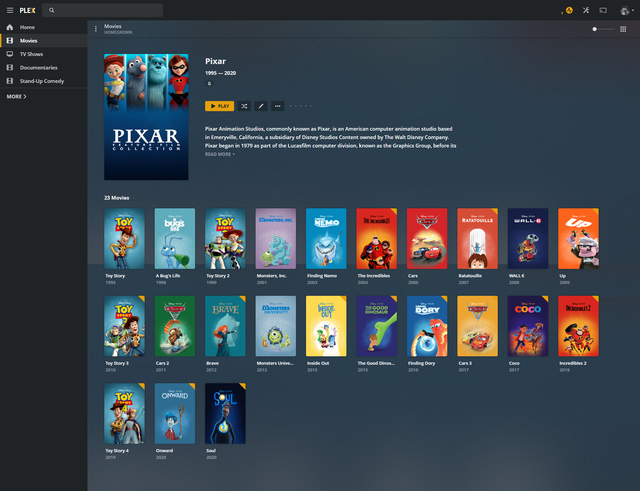Open the library options three-dot menu

[x=96, y=29]
